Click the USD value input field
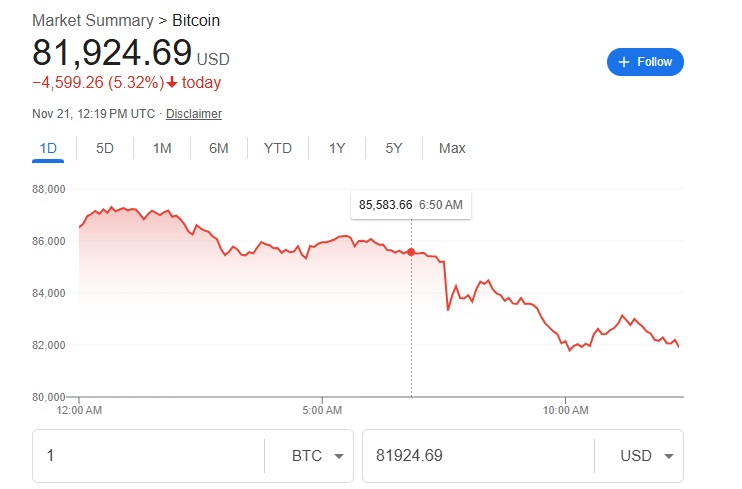 [475, 456]
